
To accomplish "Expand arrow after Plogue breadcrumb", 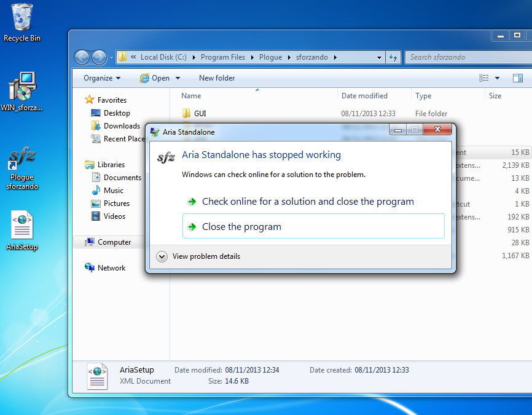I will pyautogui.click(x=289, y=57).
